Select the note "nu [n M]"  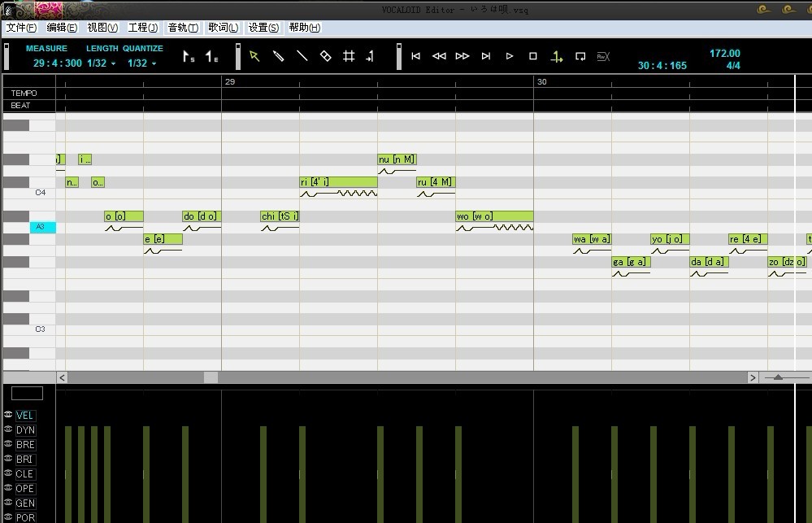[x=397, y=159]
